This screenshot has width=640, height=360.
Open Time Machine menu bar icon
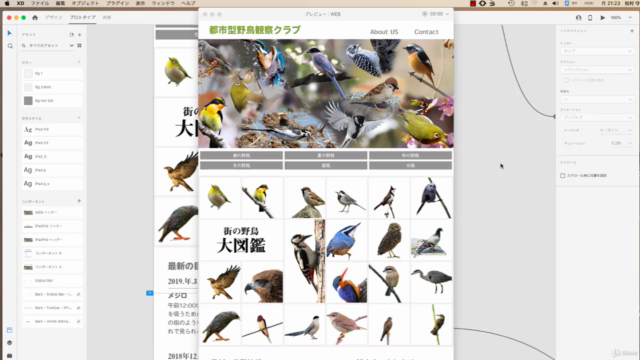[x=511, y=3]
